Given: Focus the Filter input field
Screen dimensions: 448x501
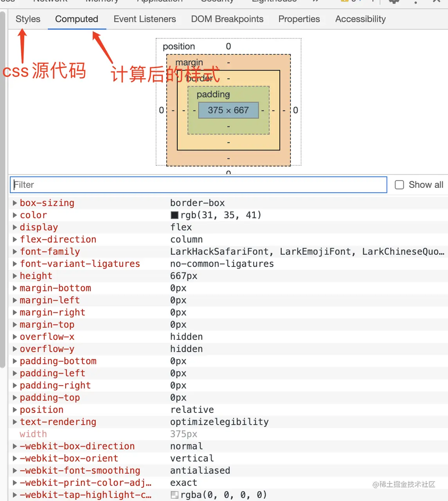Looking at the screenshot, I should 198,185.
